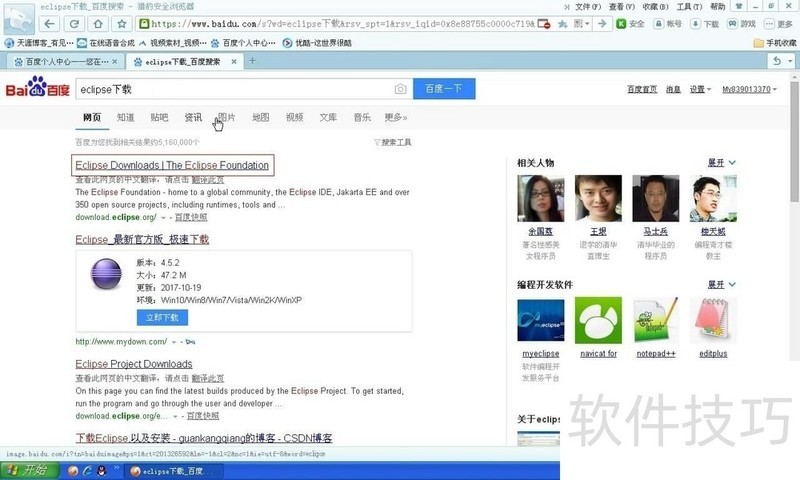Open the 收藏(B) menu
Screen dimensions: 800x480
[655, 7]
